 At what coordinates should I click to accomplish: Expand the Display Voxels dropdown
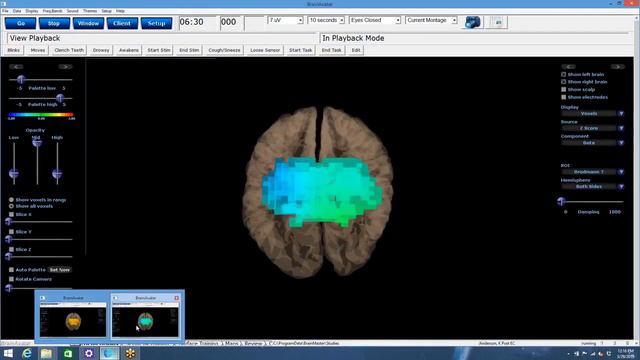click(621, 113)
